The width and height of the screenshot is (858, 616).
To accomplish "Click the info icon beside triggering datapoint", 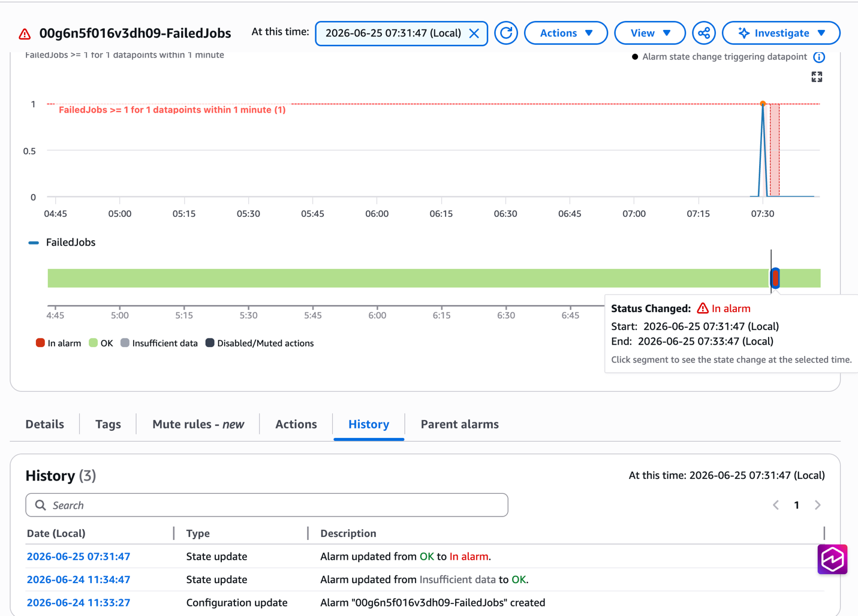I will (x=819, y=57).
